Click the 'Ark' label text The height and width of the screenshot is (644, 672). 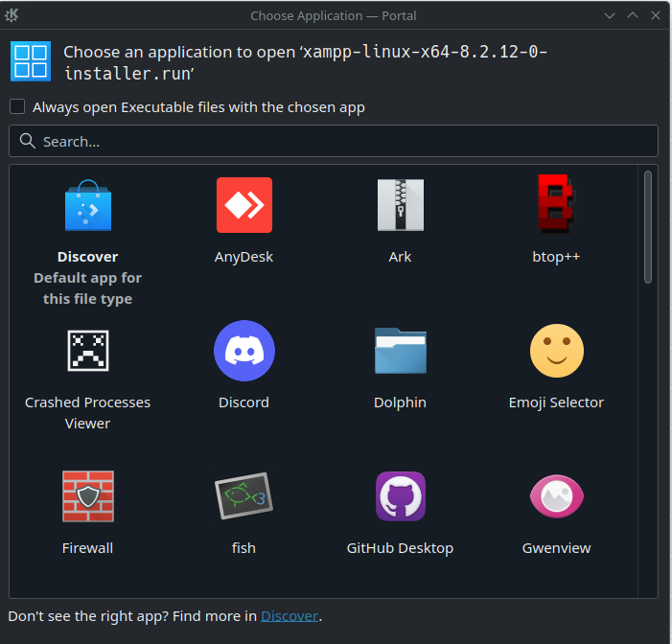[x=400, y=257]
